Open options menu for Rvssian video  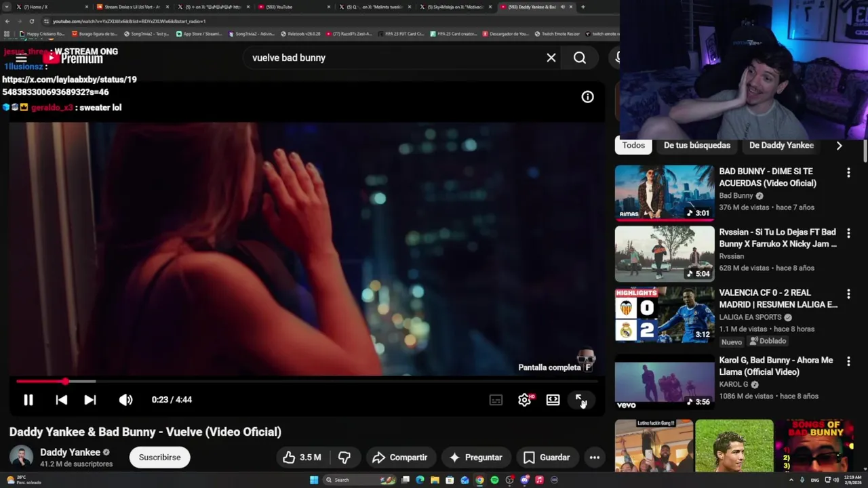848,233
